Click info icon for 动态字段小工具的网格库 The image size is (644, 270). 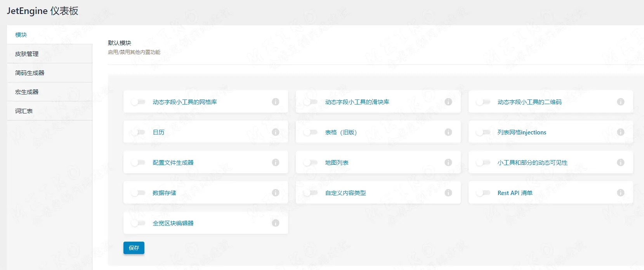pyautogui.click(x=276, y=102)
